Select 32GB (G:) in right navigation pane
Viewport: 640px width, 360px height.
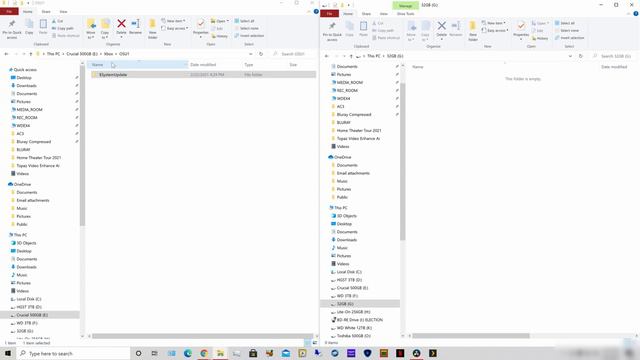click(345, 304)
